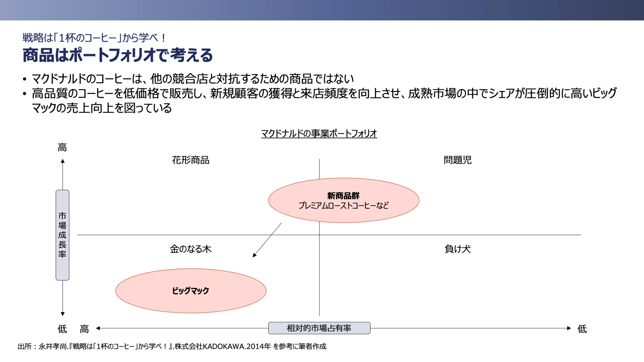Click the text プレミアムローストコーヒーなど
The width and height of the screenshot is (644, 362).
(343, 205)
